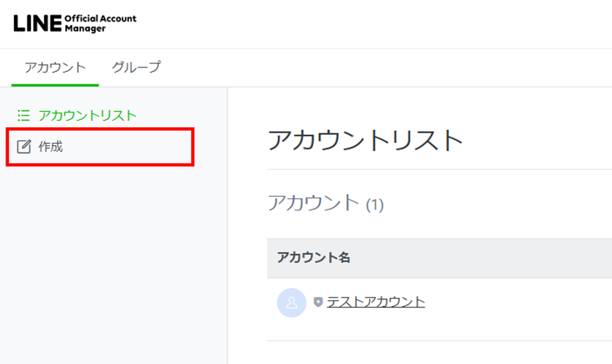Open the テストアカウント account link
612x364 pixels.
376,302
